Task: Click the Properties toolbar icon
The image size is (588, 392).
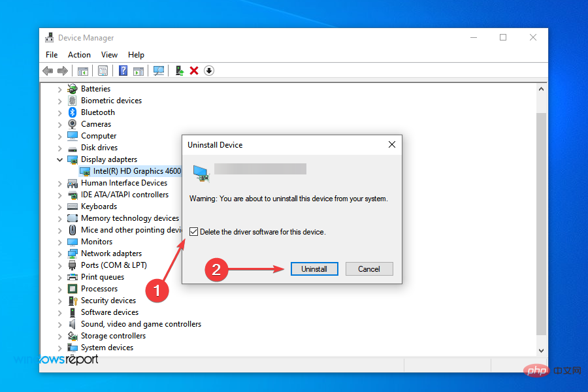Action: click(x=103, y=71)
